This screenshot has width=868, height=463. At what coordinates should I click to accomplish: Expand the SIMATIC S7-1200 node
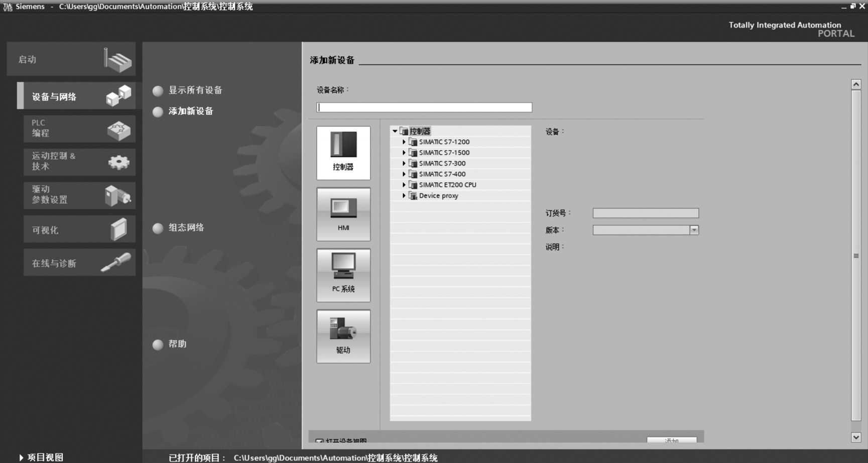[x=404, y=142]
